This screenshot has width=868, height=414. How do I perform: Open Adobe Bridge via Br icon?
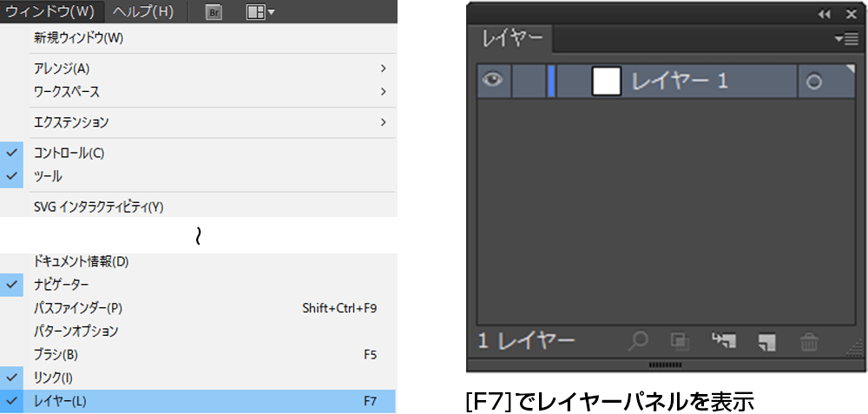click(x=214, y=12)
